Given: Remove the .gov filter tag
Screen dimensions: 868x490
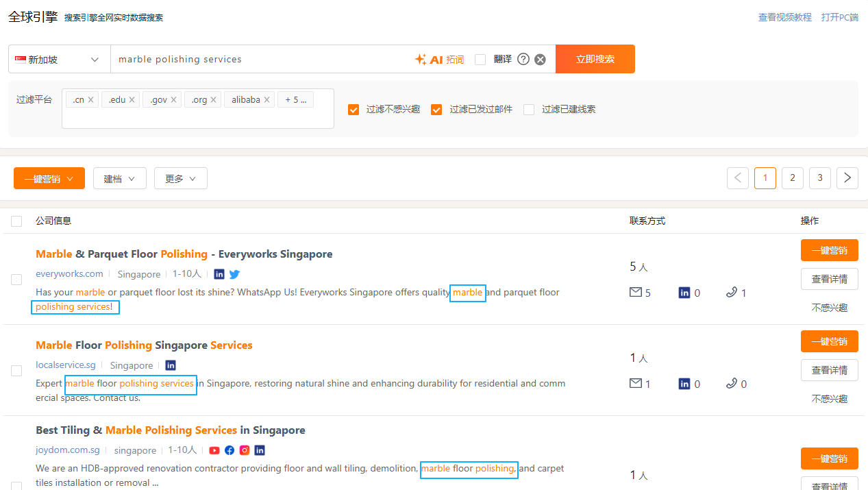Looking at the screenshot, I should click(x=173, y=100).
